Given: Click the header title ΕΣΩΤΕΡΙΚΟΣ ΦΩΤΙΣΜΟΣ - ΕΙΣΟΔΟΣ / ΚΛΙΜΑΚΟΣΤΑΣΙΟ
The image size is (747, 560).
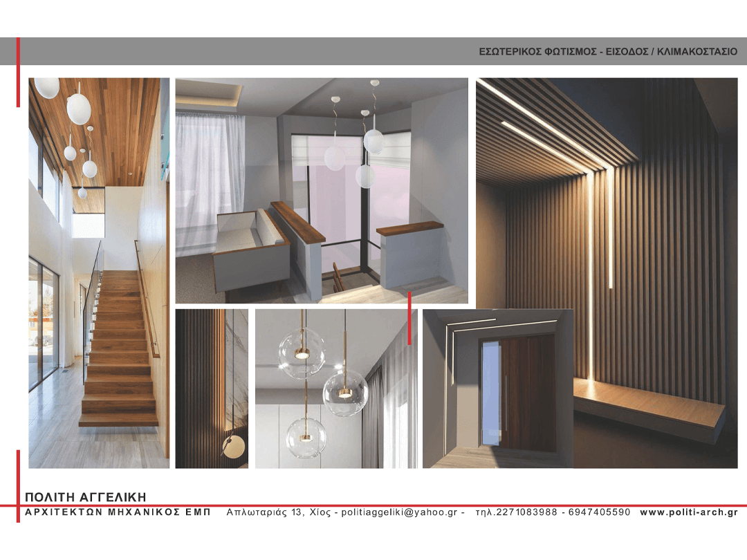Looking at the screenshot, I should 608,51.
